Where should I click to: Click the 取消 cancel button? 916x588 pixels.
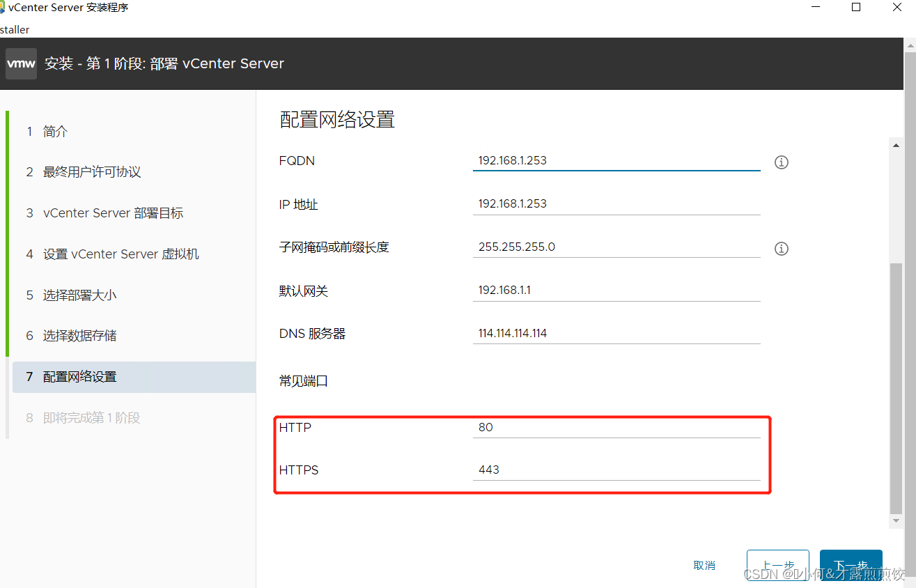click(x=704, y=566)
